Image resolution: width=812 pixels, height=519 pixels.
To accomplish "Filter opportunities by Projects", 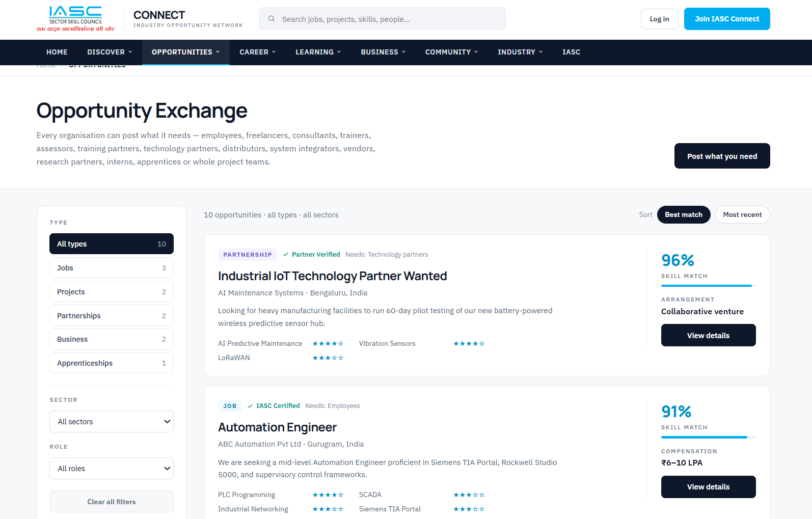I will point(112,292).
